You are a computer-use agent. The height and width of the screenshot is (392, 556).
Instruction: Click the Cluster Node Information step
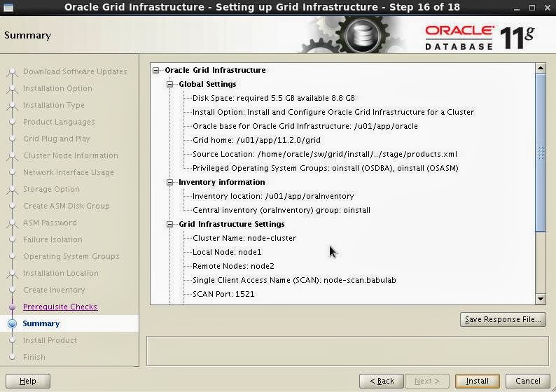click(71, 155)
